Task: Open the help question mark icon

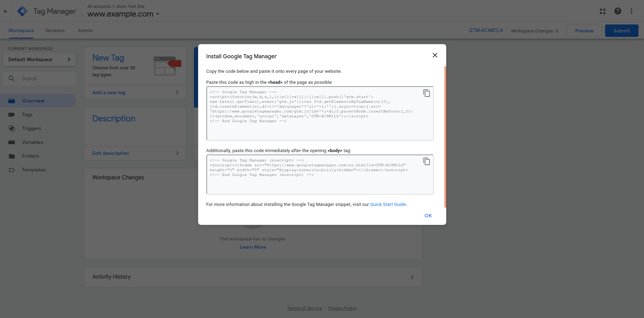Action: [x=617, y=11]
